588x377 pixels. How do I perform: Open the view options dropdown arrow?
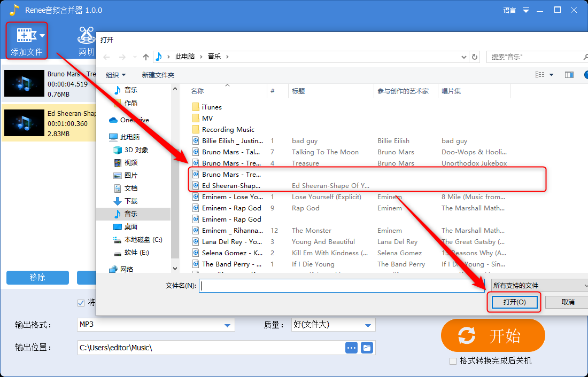pos(551,75)
